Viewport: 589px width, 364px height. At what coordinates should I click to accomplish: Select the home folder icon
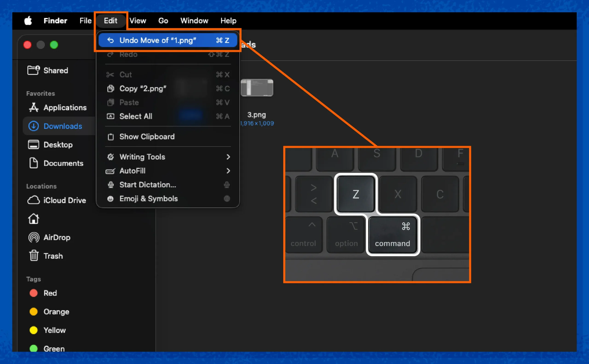pos(33,219)
